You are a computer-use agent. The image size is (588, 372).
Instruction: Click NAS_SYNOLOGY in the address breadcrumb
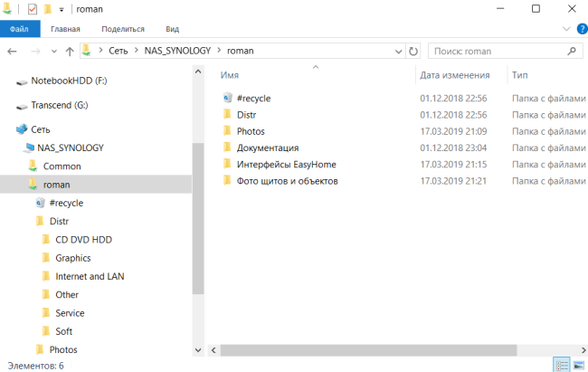tap(177, 52)
